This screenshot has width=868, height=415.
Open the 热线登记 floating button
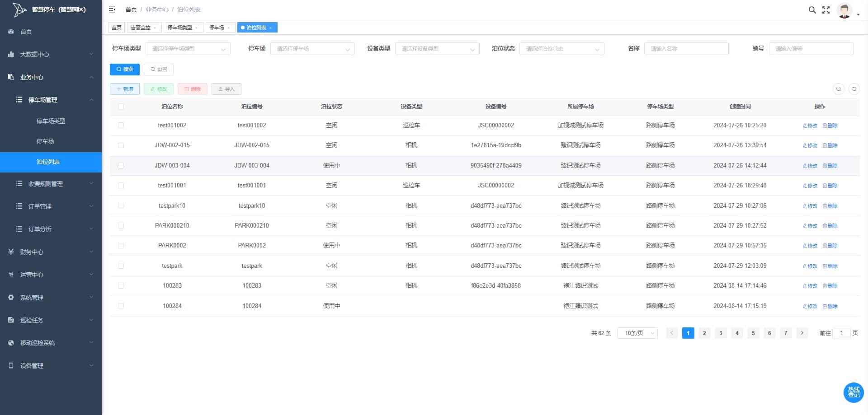854,392
